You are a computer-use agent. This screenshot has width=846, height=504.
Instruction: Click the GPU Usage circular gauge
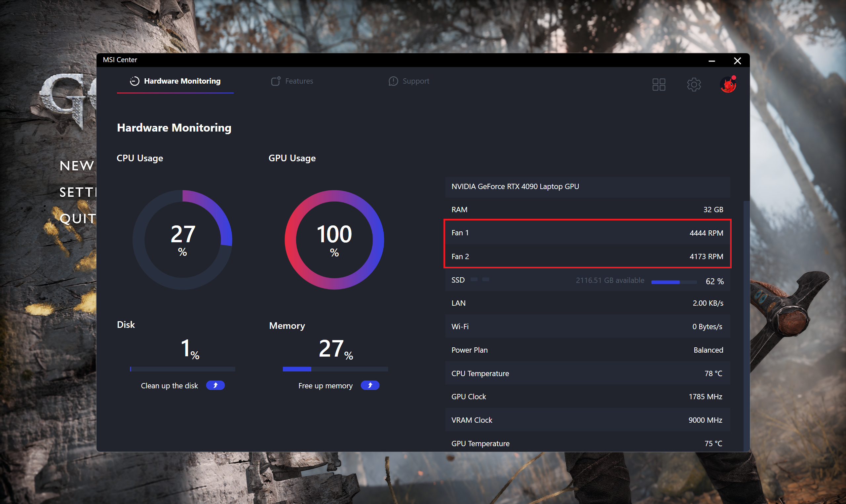(334, 240)
